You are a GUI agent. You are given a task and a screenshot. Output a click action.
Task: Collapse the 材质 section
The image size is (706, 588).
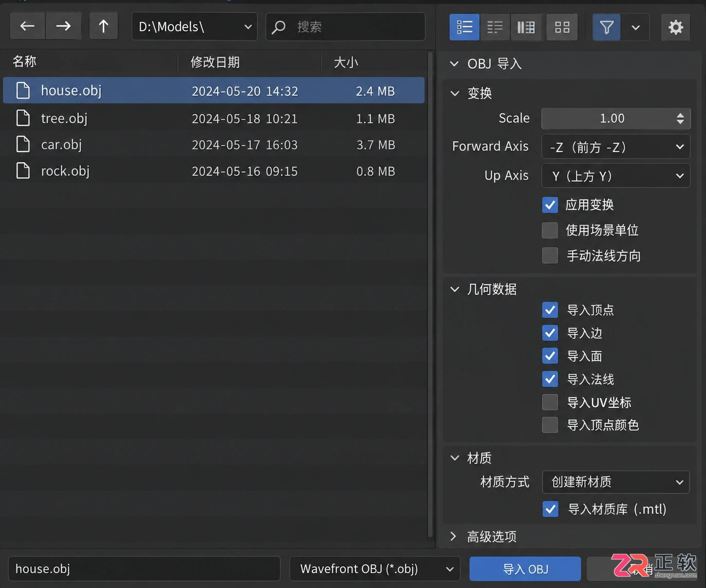coord(455,458)
